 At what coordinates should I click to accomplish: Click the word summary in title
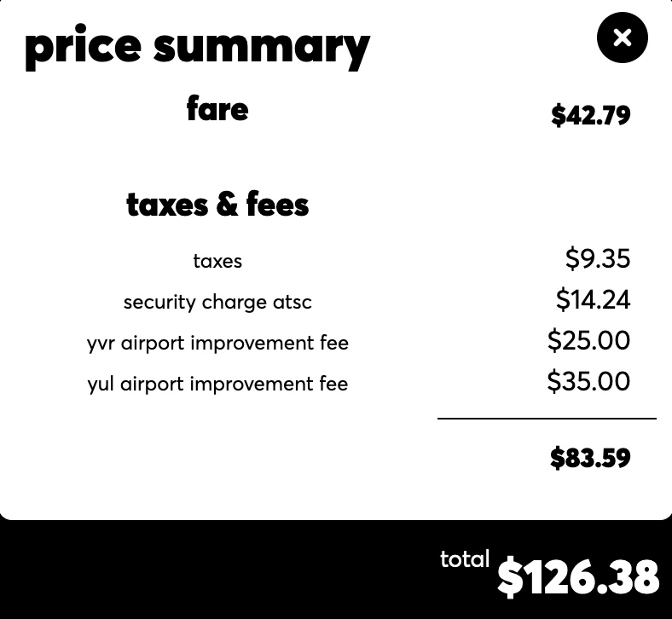pos(262,49)
